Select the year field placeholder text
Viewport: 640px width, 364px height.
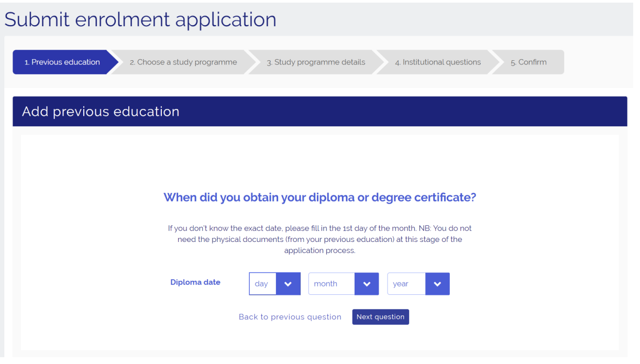[x=401, y=284]
